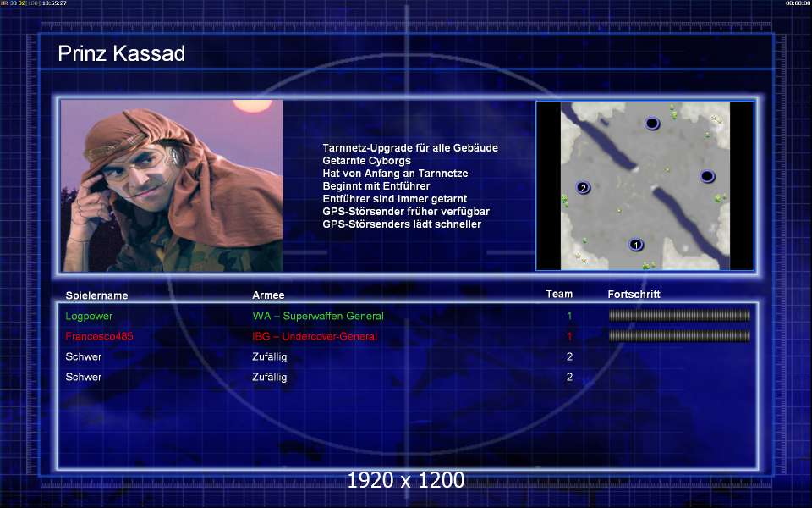The width and height of the screenshot is (812, 508).
Task: Click 'WA – Superwaffen-General' army entry
Action: point(318,316)
